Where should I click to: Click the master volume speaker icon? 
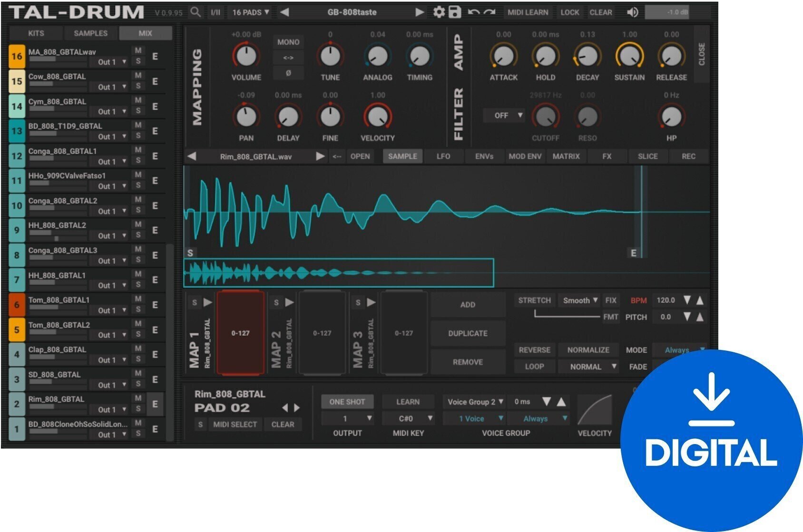click(x=633, y=12)
